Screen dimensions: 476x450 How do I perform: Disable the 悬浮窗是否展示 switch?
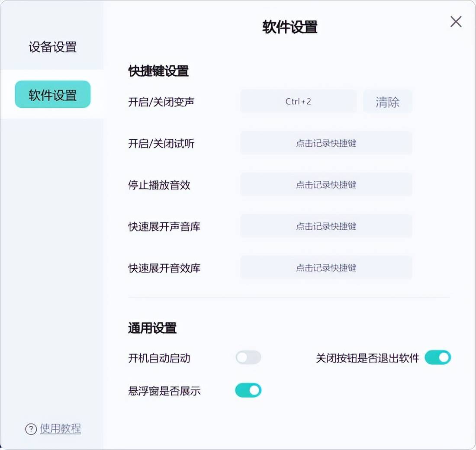pos(248,390)
